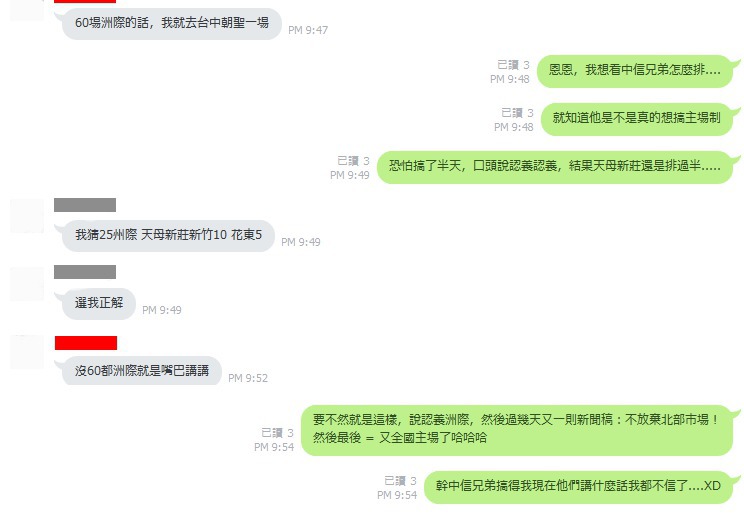Viewport: 744px width, 513px height.
Task: Click the message 60場洲際的話，我就去台中朝聖一場
Action: point(171,23)
